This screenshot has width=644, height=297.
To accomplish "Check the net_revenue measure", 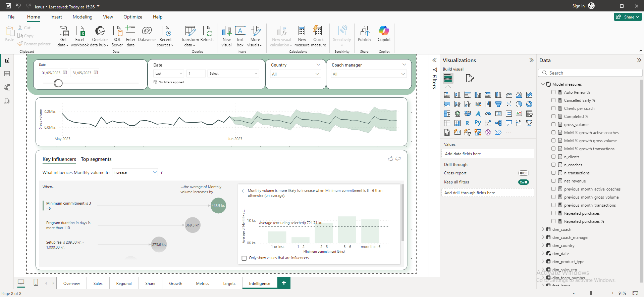I will [553, 181].
